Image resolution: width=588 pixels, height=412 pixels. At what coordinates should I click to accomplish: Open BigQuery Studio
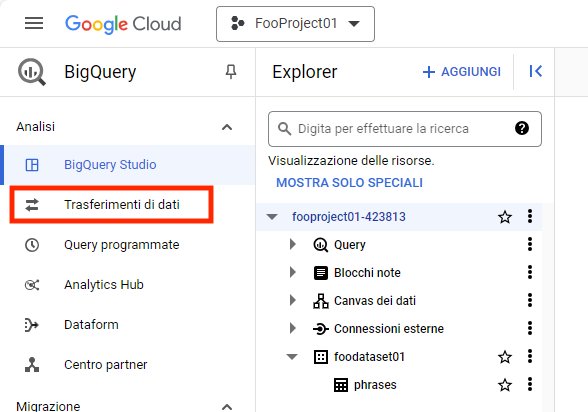tap(128, 165)
